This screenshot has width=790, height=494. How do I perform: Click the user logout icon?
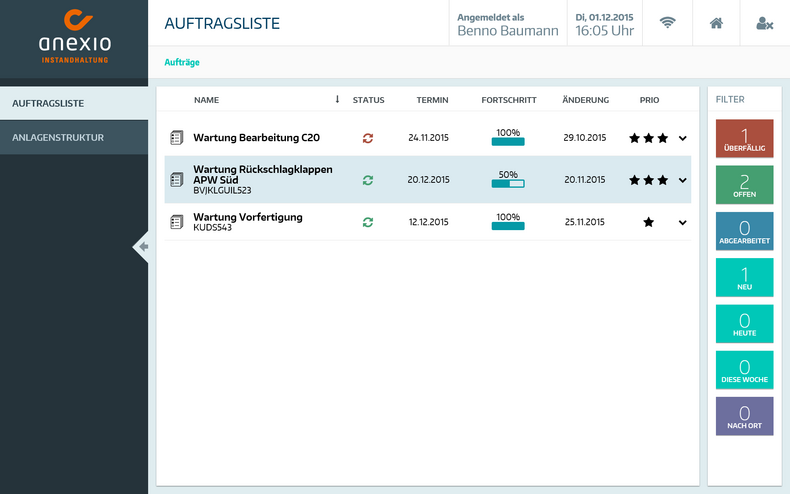point(765,23)
